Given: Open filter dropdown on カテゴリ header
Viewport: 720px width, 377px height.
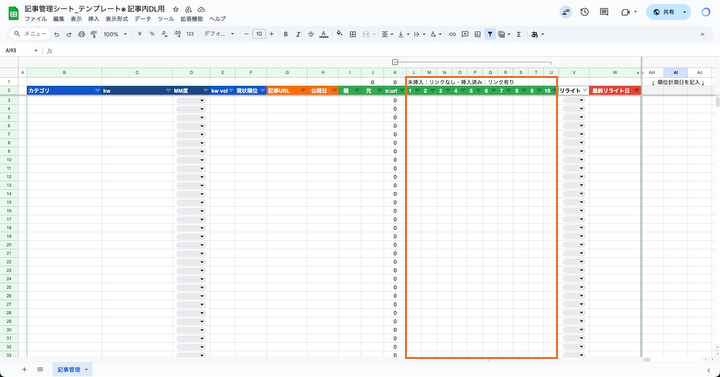Looking at the screenshot, I should pyautogui.click(x=97, y=91).
